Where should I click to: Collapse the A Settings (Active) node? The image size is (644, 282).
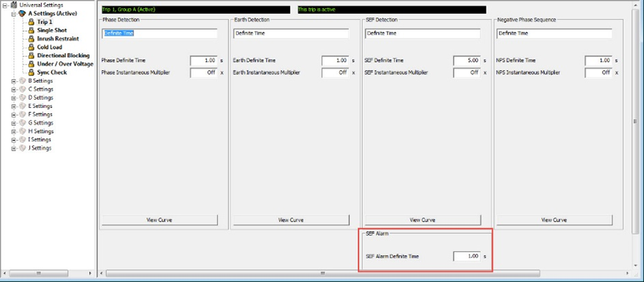[x=13, y=13]
